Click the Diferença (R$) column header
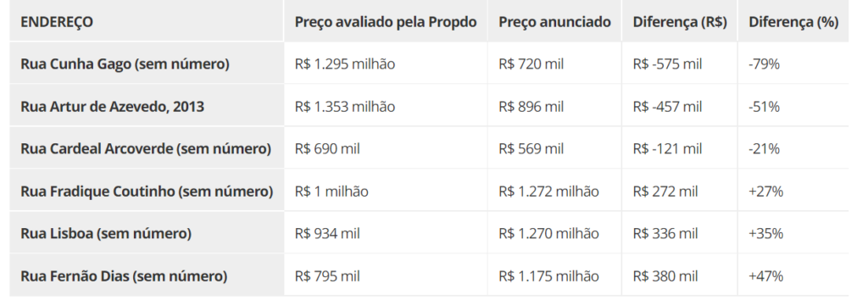The image size is (868, 306). tap(680, 22)
